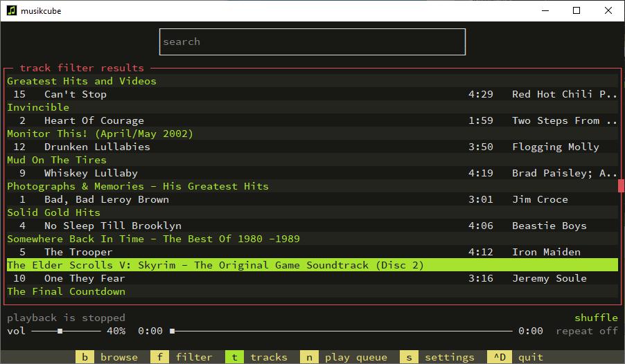Select track Whiskey Lullaby
The image size is (625, 364).
[312, 173]
